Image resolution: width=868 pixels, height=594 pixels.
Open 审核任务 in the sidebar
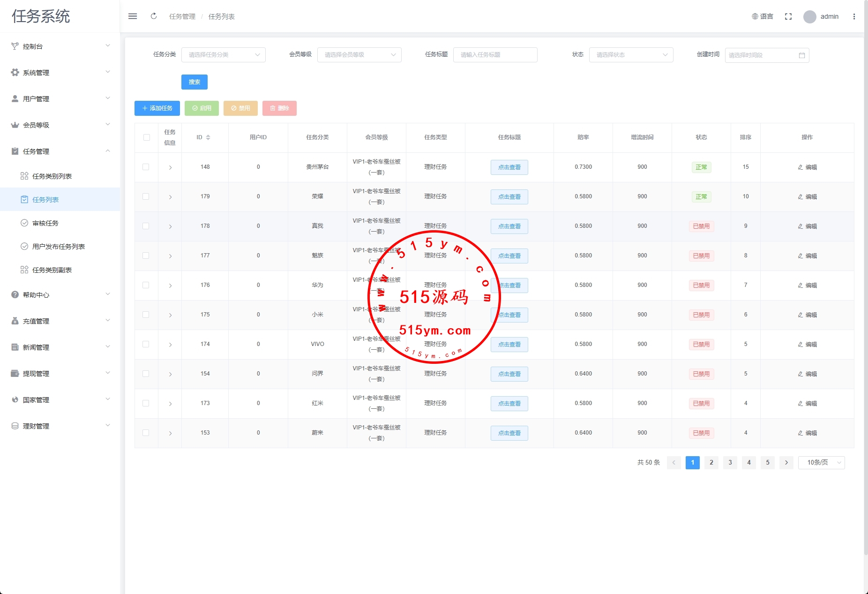point(45,223)
